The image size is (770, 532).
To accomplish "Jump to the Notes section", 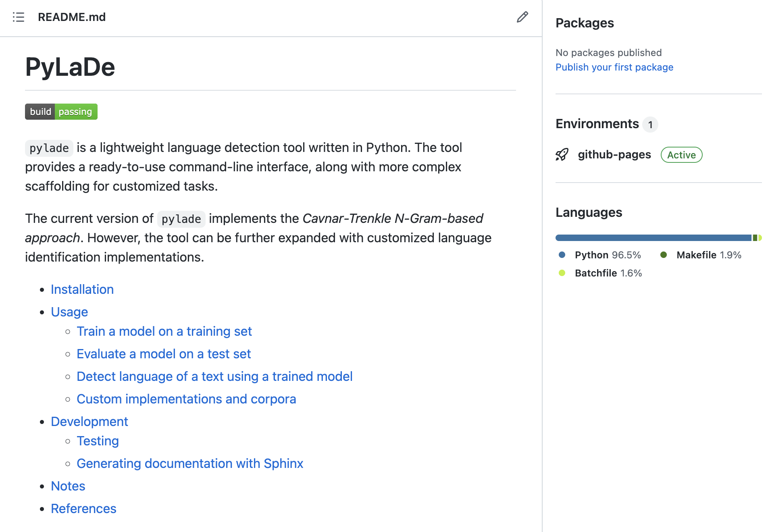I will coord(68,486).
